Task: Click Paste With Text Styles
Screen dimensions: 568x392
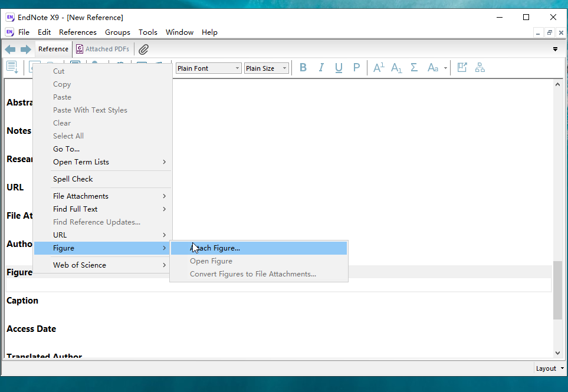Action: pos(103,110)
